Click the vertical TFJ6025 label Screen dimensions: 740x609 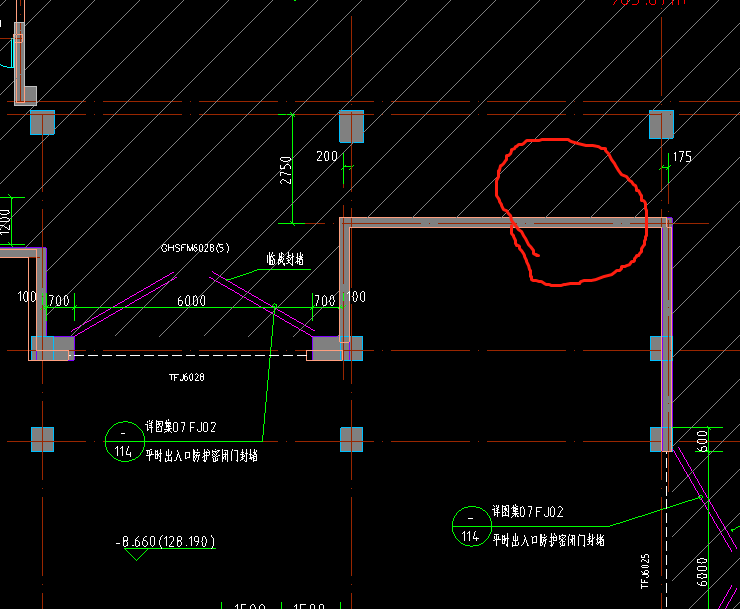pos(646,572)
